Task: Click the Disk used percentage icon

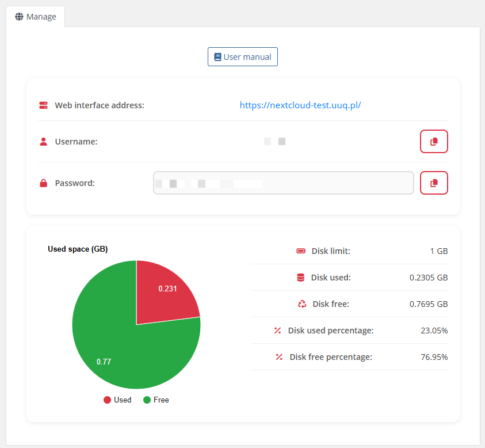Action: [277, 331]
